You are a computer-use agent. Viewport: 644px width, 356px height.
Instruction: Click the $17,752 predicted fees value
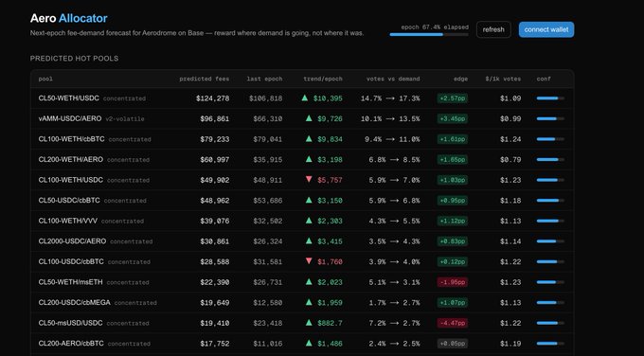click(x=214, y=344)
